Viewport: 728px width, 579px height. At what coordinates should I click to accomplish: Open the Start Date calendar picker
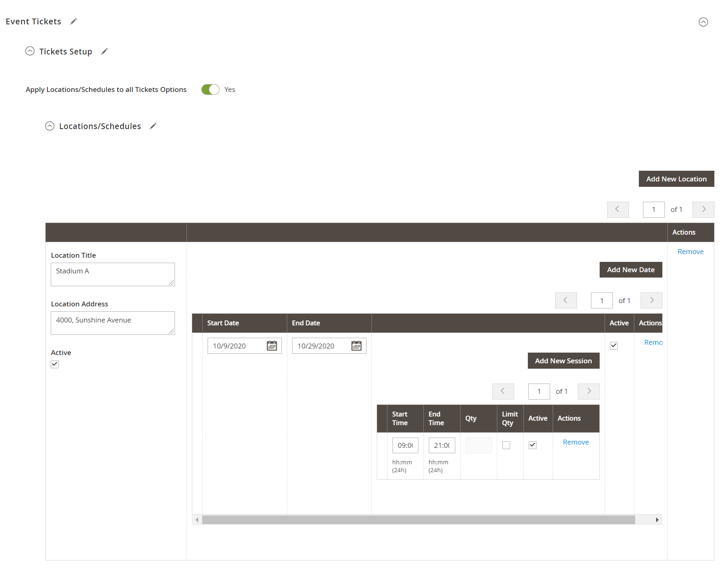coord(272,346)
